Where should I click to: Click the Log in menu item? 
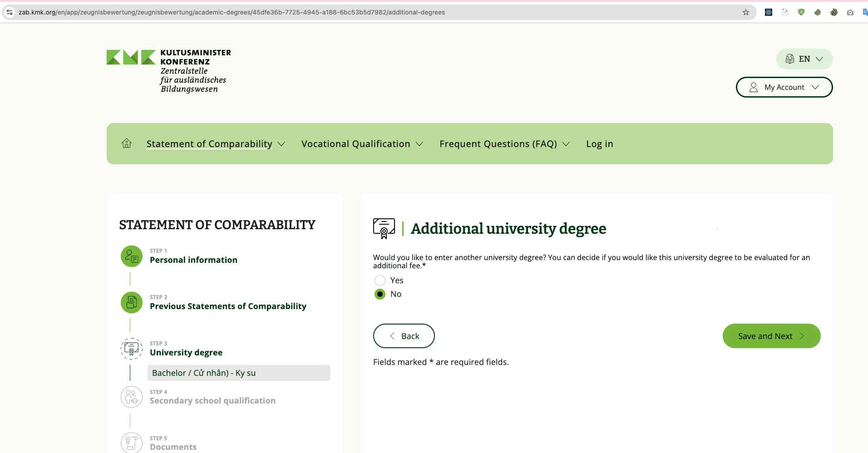click(599, 143)
